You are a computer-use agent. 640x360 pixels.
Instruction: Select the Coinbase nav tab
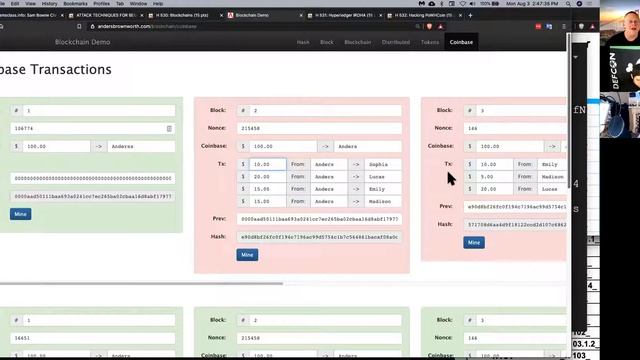click(x=461, y=42)
